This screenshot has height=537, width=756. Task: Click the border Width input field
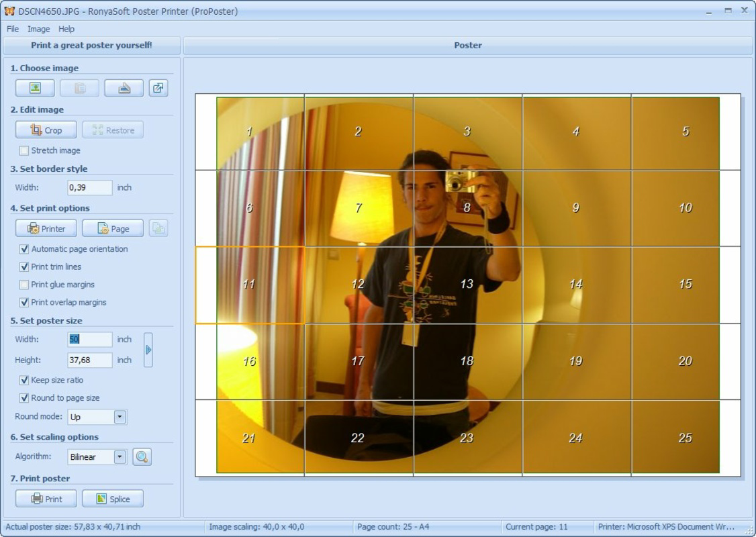pos(90,187)
